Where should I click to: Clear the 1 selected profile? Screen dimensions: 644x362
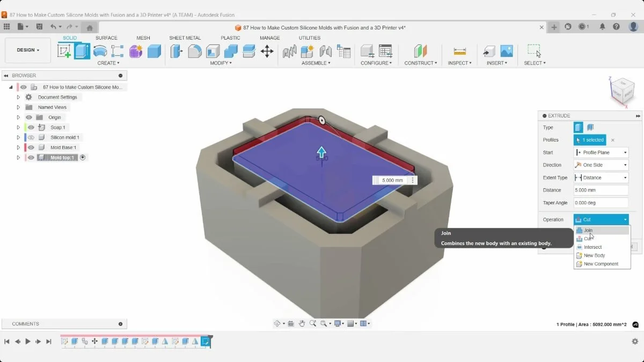pyautogui.click(x=613, y=140)
